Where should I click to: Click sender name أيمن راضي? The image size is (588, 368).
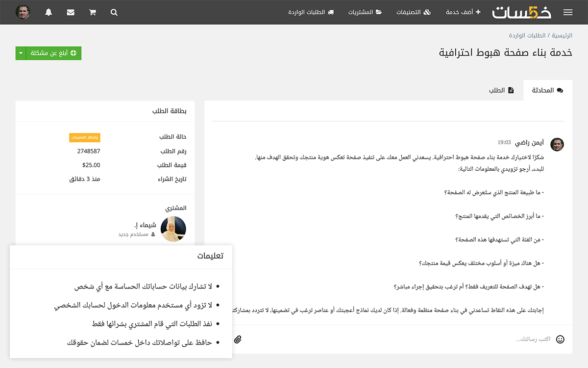[x=530, y=143]
